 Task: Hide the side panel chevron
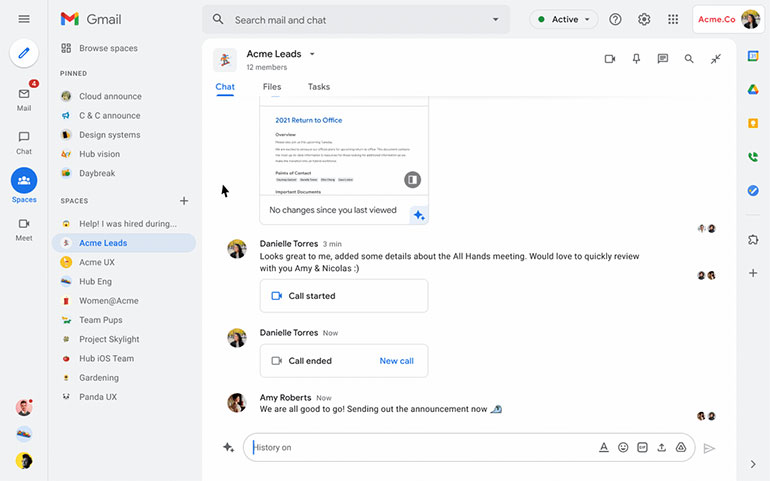[753, 464]
